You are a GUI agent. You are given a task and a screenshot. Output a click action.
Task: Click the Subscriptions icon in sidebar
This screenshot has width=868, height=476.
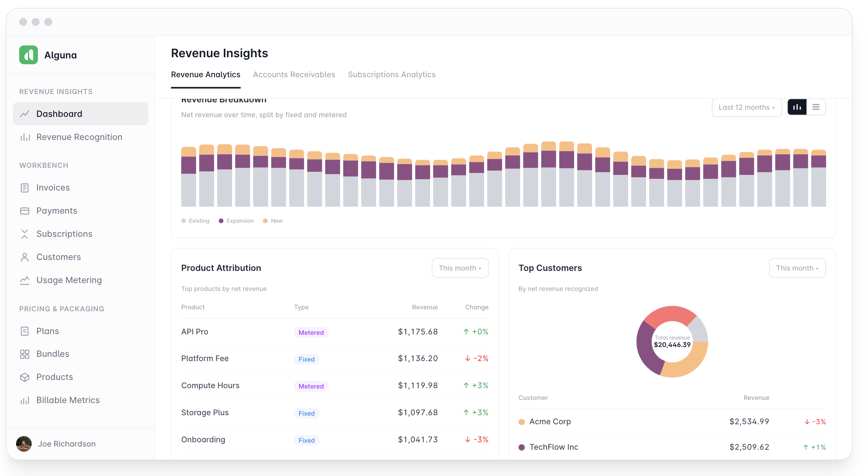pyautogui.click(x=25, y=234)
